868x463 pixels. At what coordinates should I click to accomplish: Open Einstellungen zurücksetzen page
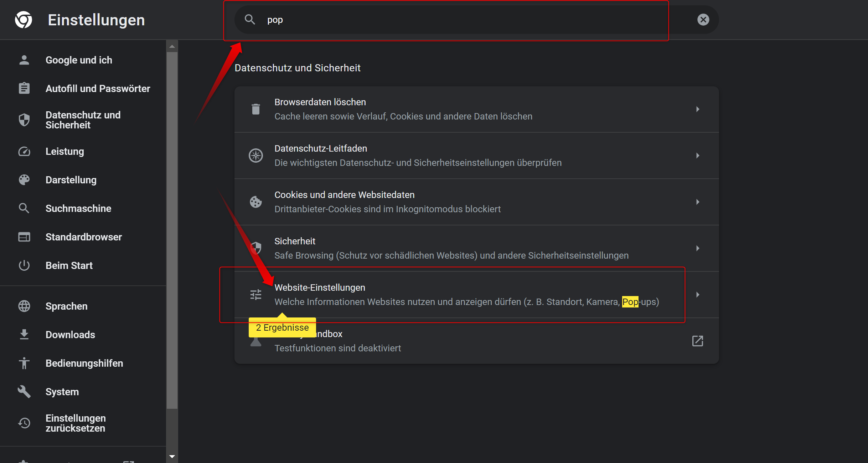(76, 423)
